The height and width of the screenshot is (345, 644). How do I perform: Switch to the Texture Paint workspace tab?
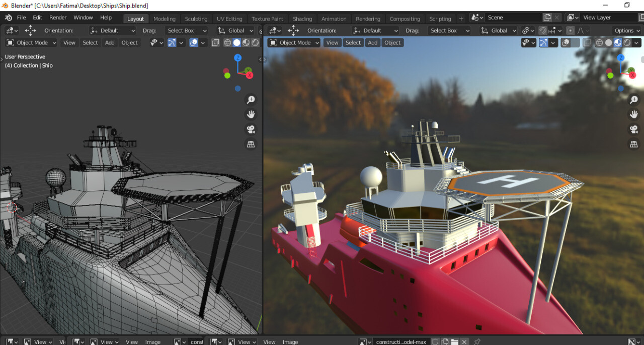[268, 19]
